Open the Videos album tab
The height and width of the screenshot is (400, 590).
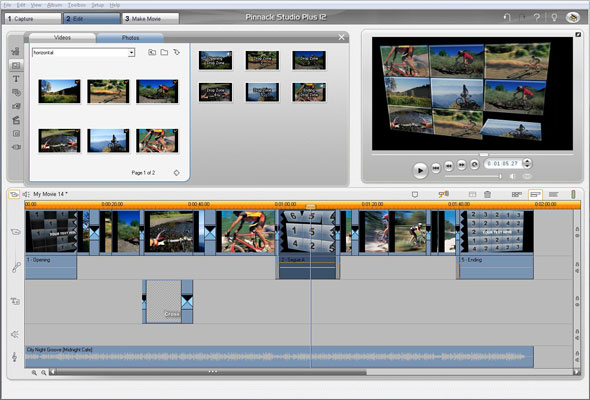62,38
